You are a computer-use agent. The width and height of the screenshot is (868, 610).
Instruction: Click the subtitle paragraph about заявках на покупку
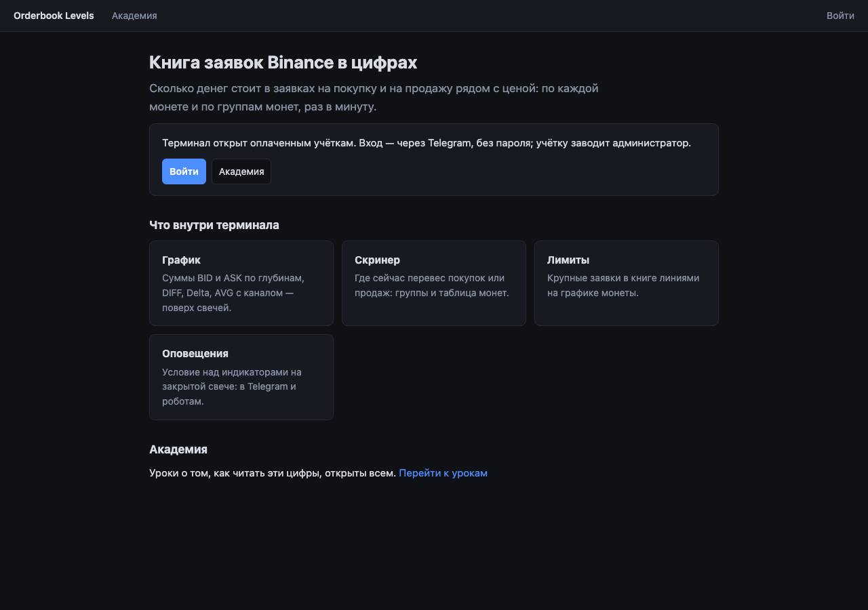(x=374, y=98)
